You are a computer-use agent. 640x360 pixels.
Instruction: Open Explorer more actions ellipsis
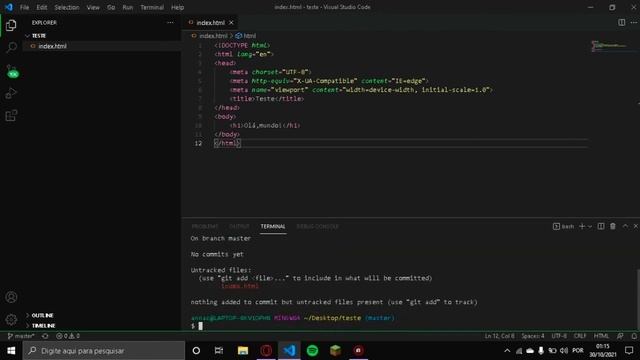click(170, 22)
